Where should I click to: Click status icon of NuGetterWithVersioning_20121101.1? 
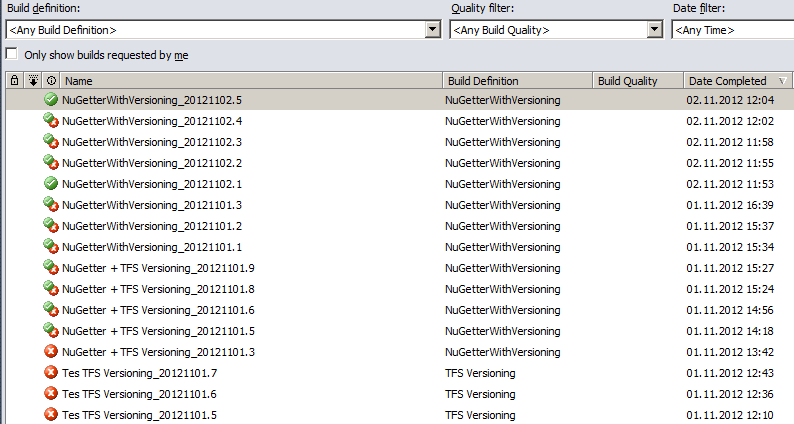(51, 247)
